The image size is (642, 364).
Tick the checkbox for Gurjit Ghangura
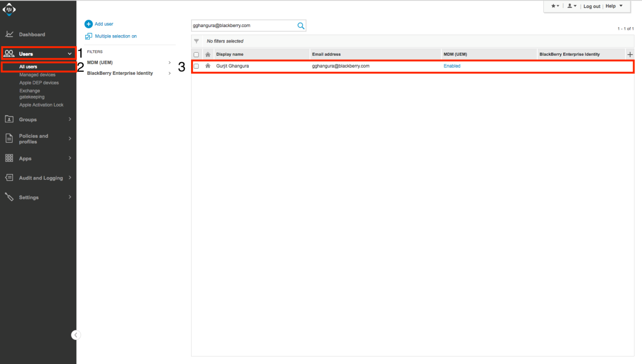196,66
